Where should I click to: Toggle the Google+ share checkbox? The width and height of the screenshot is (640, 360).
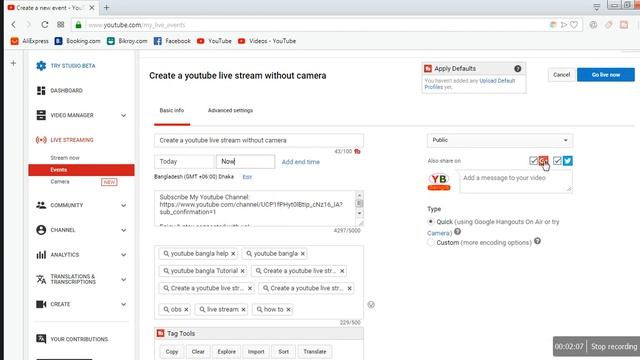[533, 161]
